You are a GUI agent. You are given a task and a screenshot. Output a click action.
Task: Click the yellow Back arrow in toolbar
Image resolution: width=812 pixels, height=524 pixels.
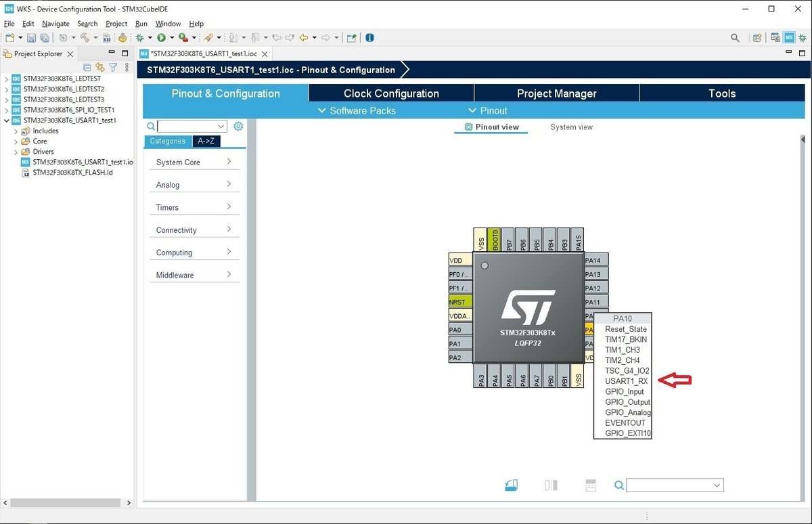click(304, 38)
